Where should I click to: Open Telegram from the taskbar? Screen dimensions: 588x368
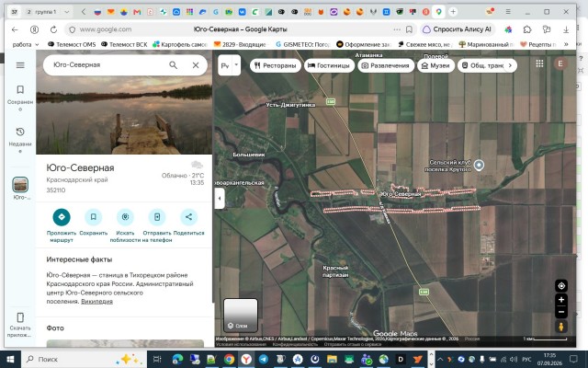point(264,360)
